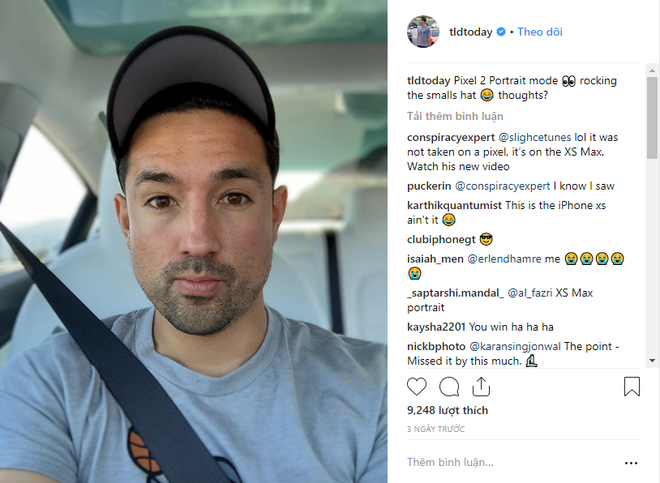Viewport: 660px width, 483px height.
Task: Open nickbphoto commenter profile
Action: [436, 346]
